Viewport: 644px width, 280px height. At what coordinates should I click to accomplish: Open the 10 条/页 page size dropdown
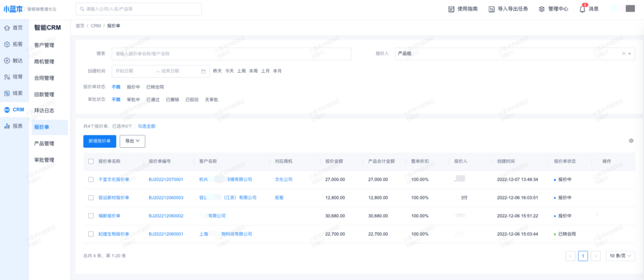point(620,256)
